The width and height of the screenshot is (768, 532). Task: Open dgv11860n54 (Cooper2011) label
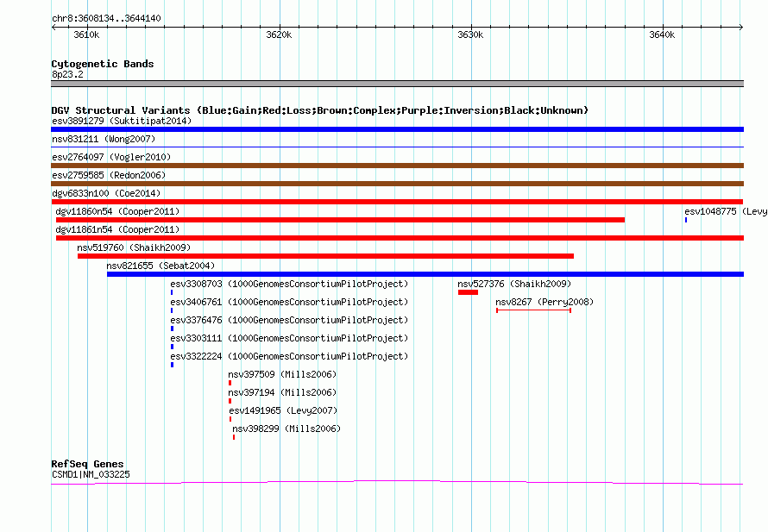tap(117, 211)
